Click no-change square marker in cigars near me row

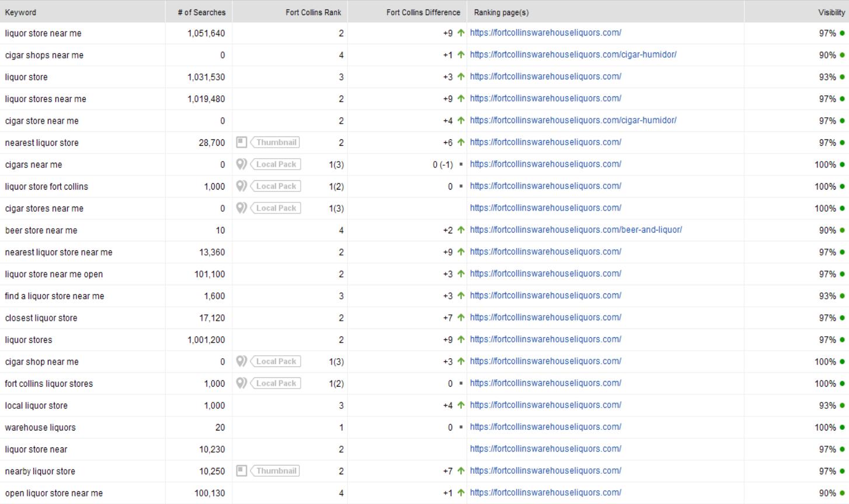coord(461,164)
